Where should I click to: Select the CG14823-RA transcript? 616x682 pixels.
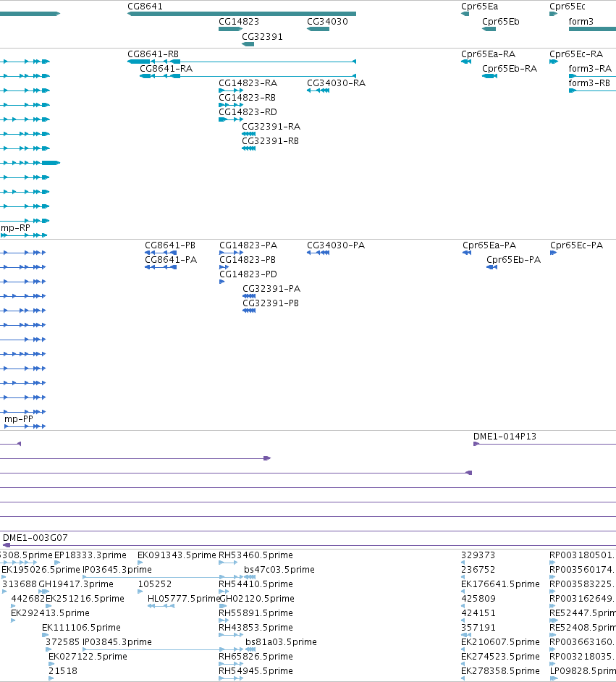(x=230, y=90)
